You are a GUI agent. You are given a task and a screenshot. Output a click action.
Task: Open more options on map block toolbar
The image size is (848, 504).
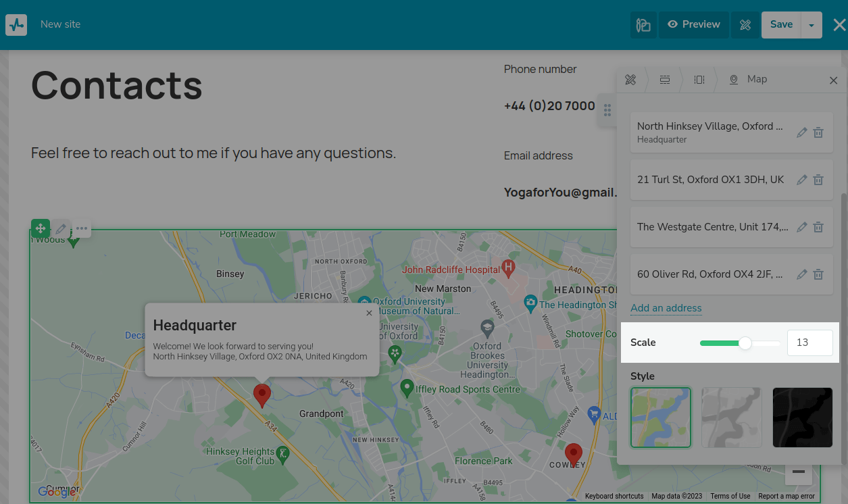[82, 228]
